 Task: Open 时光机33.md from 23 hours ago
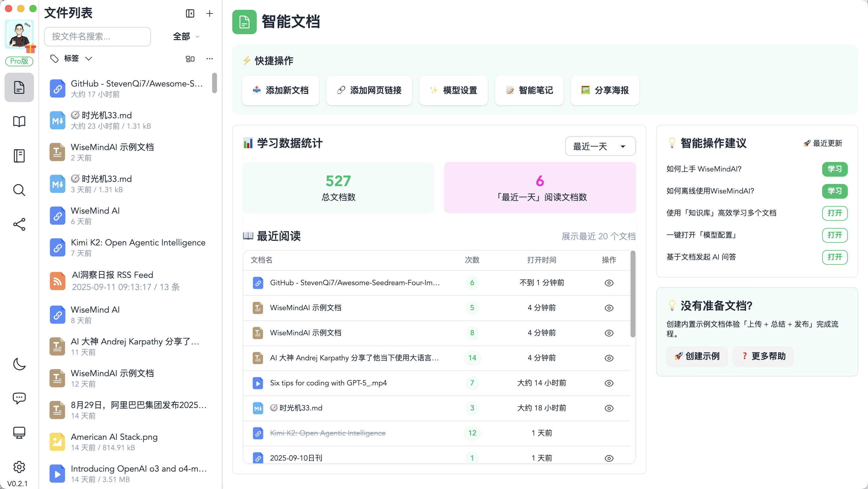point(128,120)
